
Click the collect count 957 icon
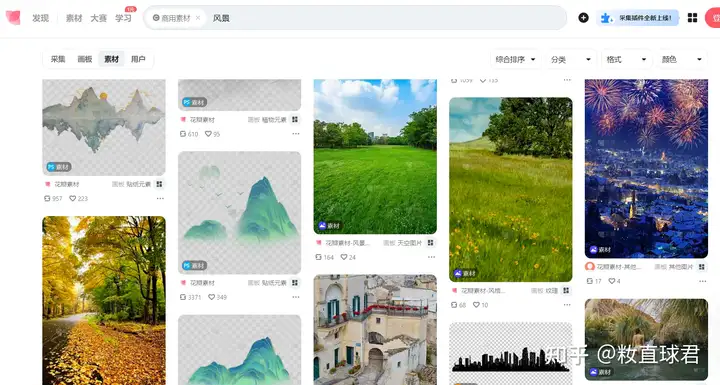[x=47, y=198]
